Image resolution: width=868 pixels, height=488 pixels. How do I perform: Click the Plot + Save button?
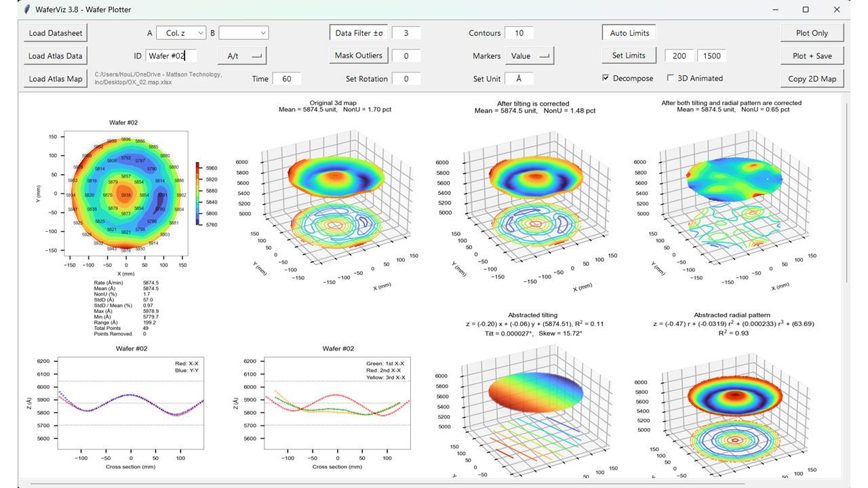click(x=812, y=56)
